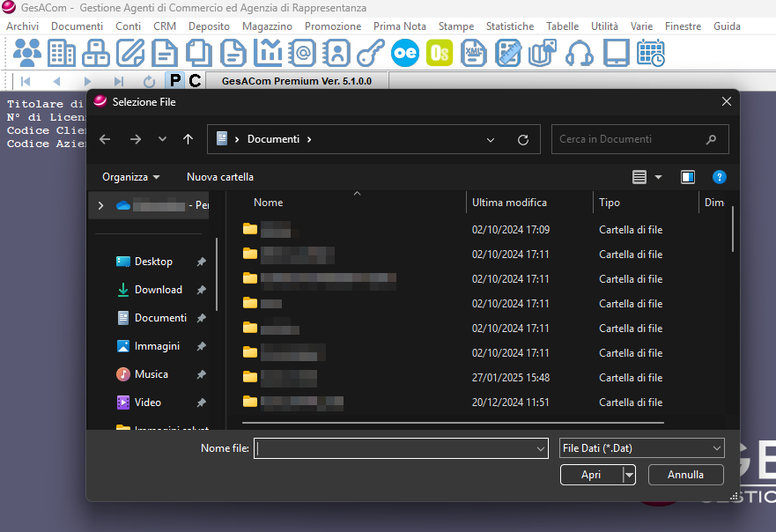Screen dimensions: 776x532
Task: Open help in Selezione File dialog
Action: coord(719,177)
